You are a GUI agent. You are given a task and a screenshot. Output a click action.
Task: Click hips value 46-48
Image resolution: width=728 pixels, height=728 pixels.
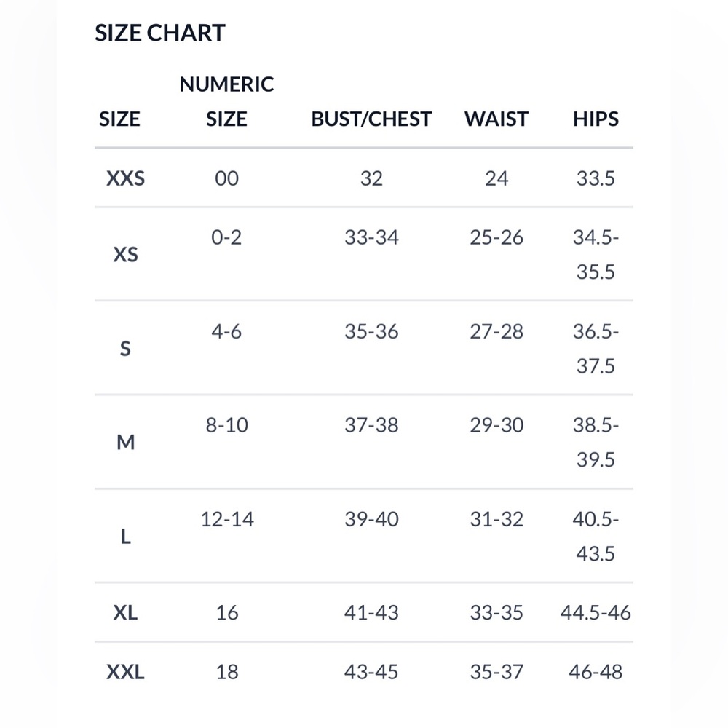click(596, 672)
